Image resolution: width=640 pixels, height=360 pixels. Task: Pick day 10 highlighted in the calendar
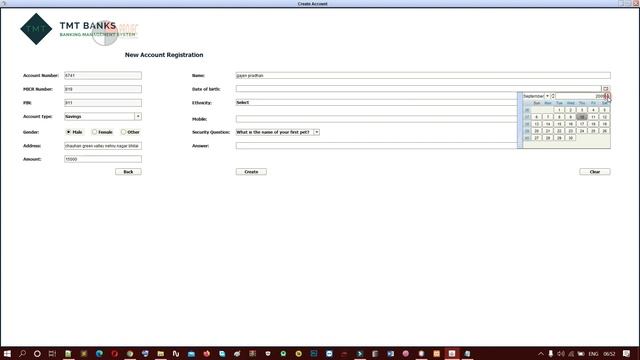[582, 117]
